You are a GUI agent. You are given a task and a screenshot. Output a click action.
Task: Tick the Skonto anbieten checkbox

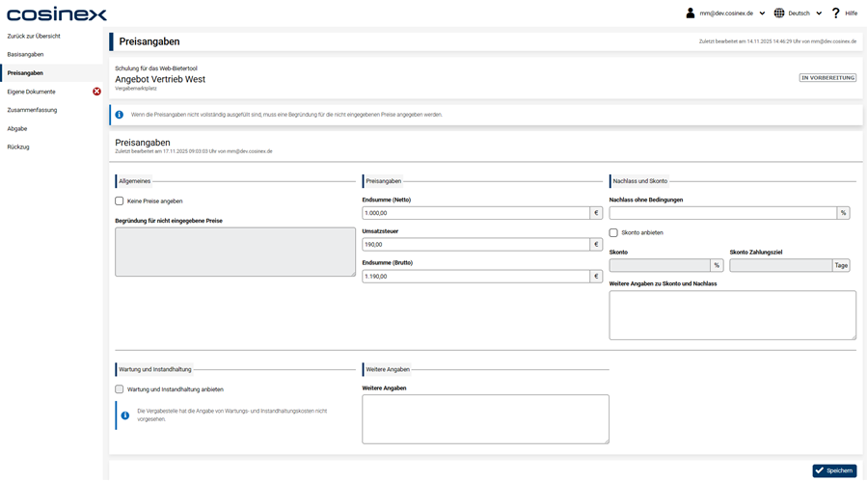(x=613, y=232)
